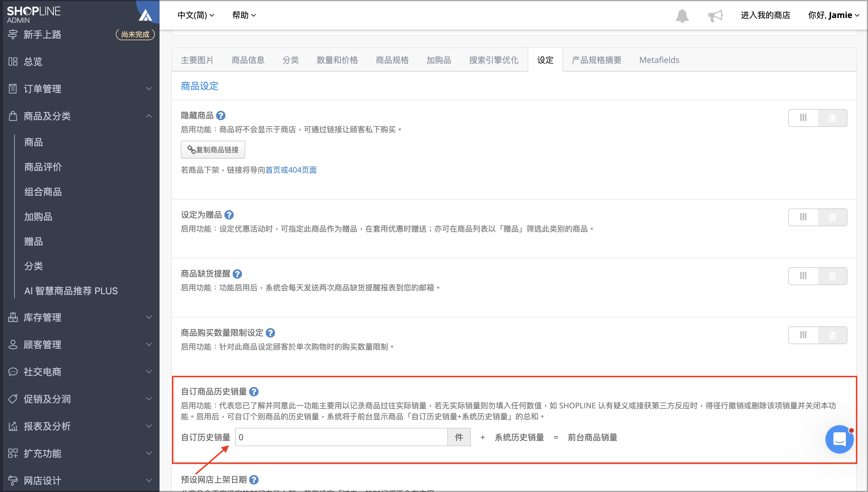This screenshot has width=868, height=492.
Task: Follow the 首页或404页面 link
Action: tap(291, 170)
